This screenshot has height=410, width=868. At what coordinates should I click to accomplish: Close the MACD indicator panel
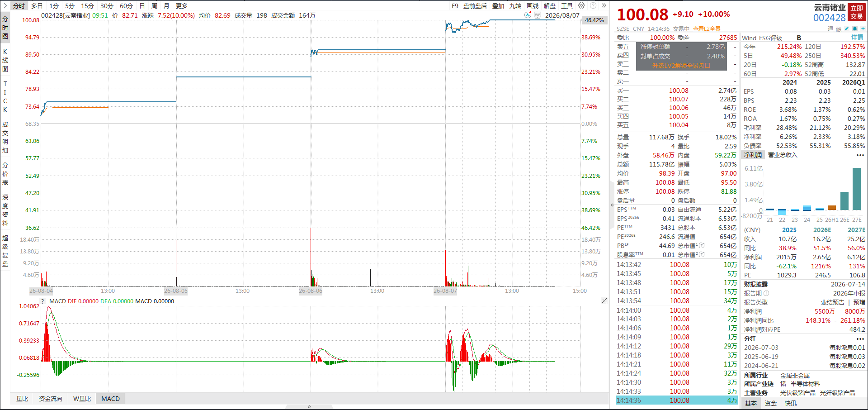pyautogui.click(x=604, y=300)
